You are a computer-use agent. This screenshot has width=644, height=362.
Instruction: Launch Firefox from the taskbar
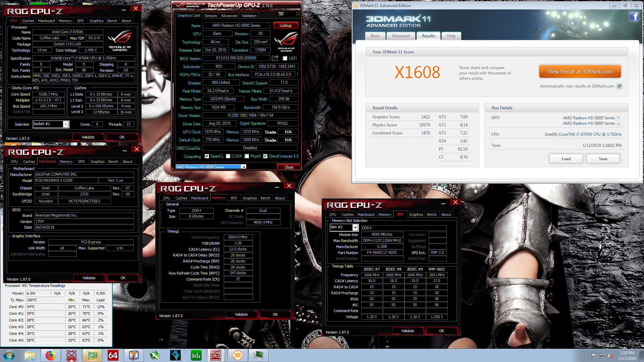pos(50,355)
